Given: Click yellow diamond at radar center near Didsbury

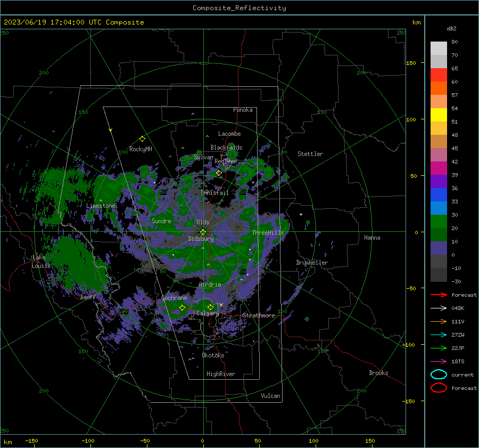Looking at the screenshot, I should coord(203,232).
